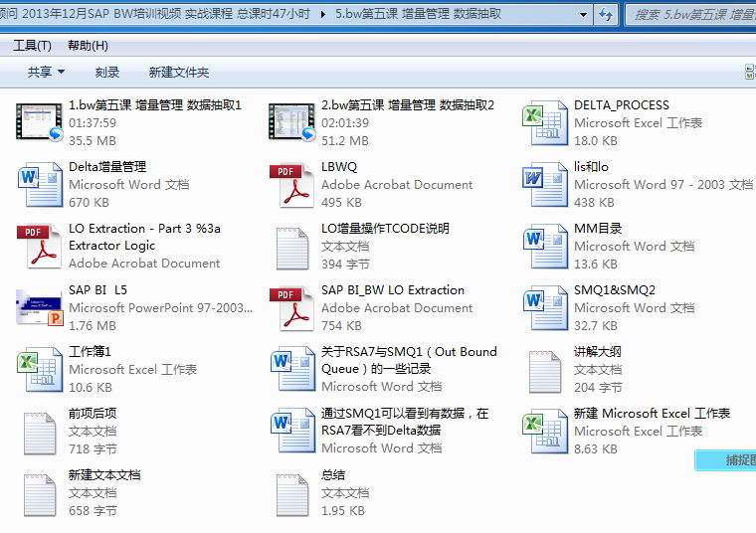Select file name MM目录

(x=598, y=229)
